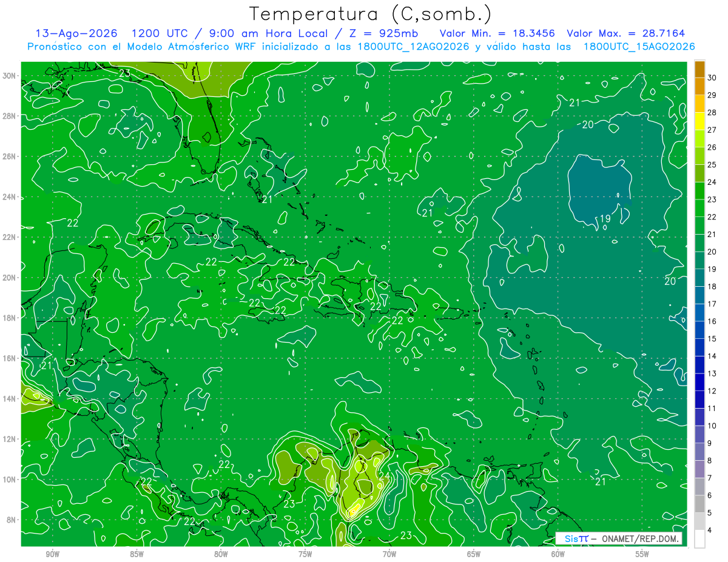Click the colorbar label '17'
This screenshot has height=562, width=728.
[712, 304]
